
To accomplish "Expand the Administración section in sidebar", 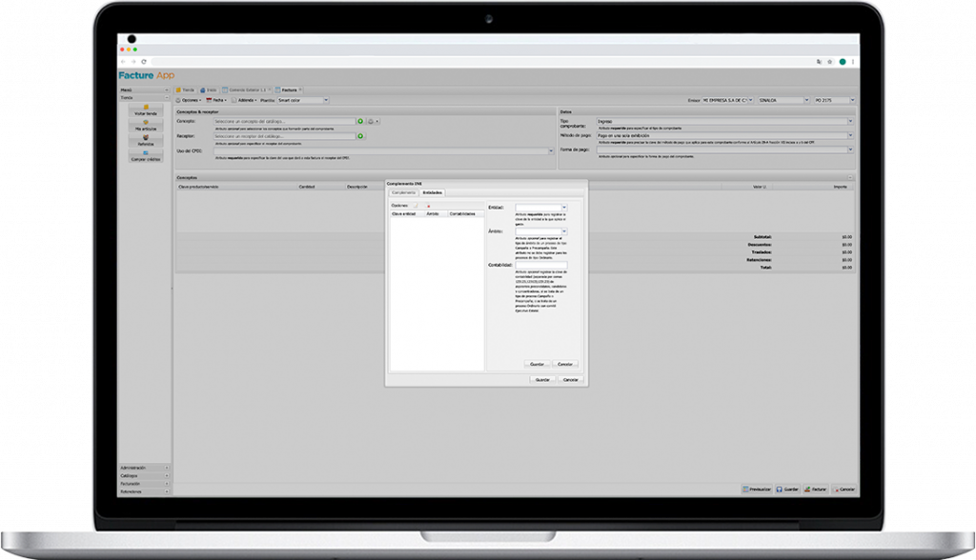I will pyautogui.click(x=143, y=469).
